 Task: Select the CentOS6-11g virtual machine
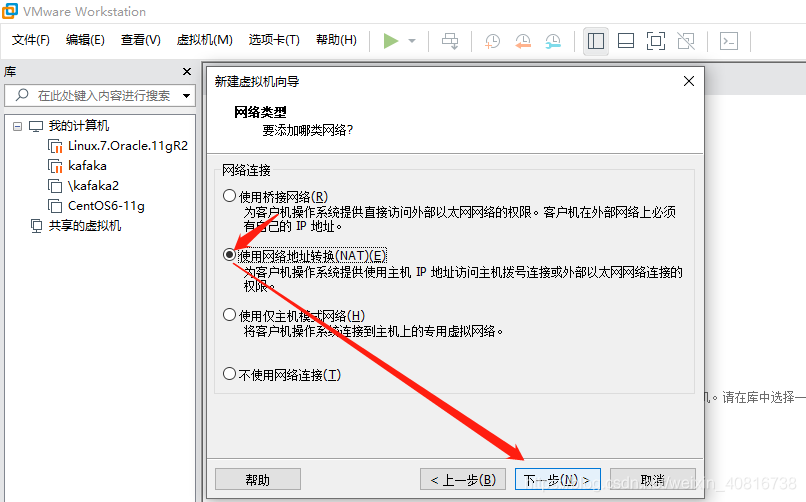[x=106, y=206]
